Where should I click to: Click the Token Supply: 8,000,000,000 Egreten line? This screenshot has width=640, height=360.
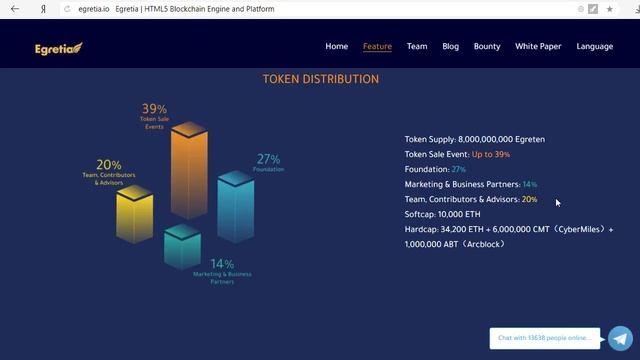pyautogui.click(x=475, y=140)
